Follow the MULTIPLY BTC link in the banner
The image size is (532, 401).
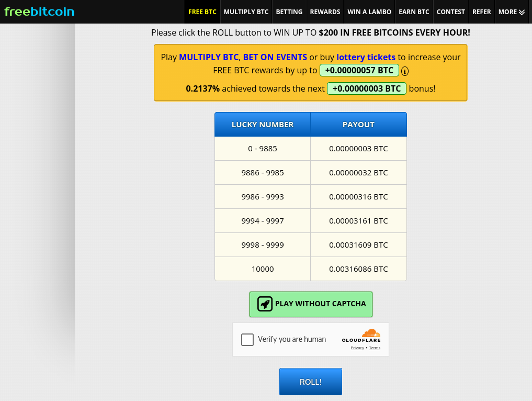[x=209, y=57]
